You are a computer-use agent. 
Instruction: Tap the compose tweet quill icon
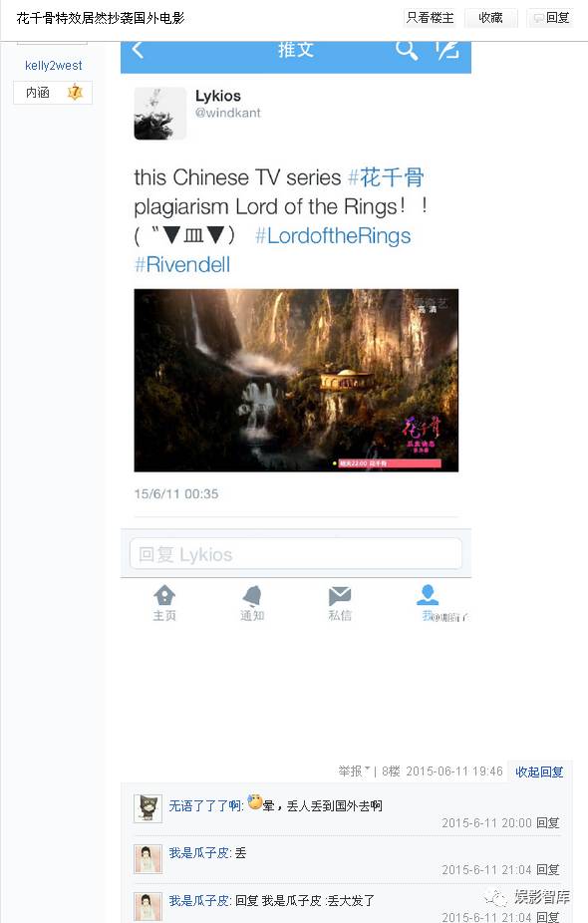pos(447,49)
